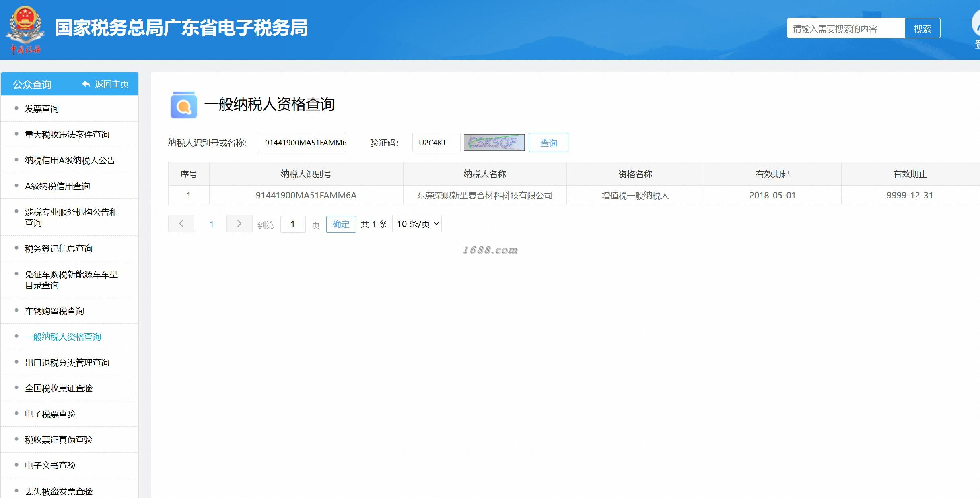Refresh the captcha image CSK5QF
The image size is (980, 498).
494,143
